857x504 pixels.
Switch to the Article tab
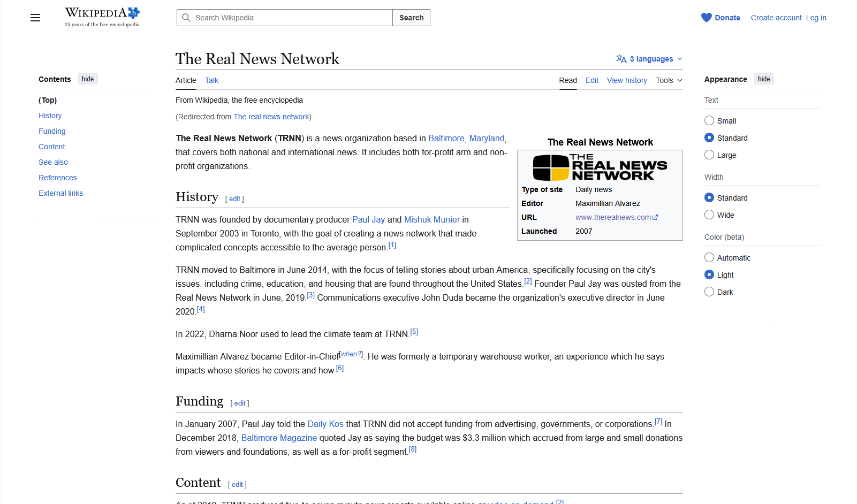[186, 80]
